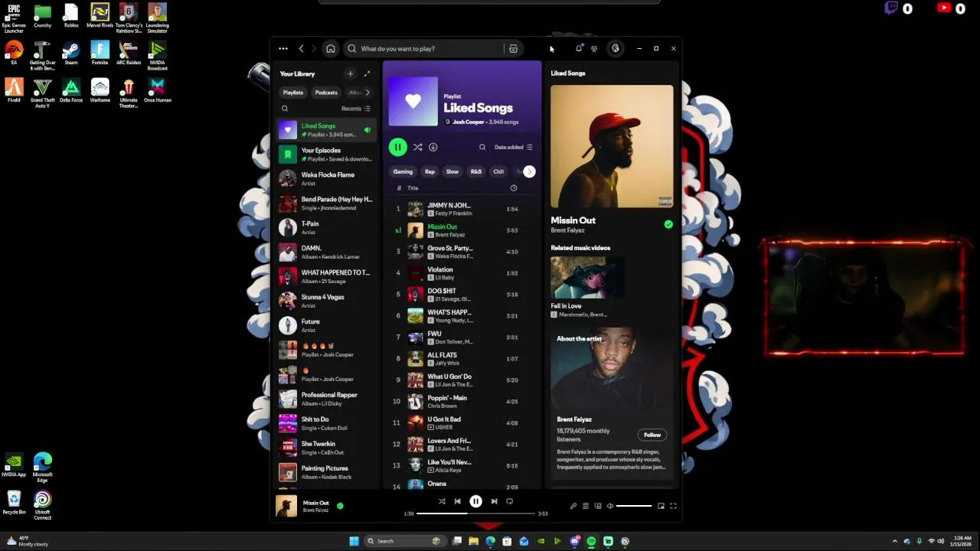Search within Your Library
The width and height of the screenshot is (980, 551).
285,109
